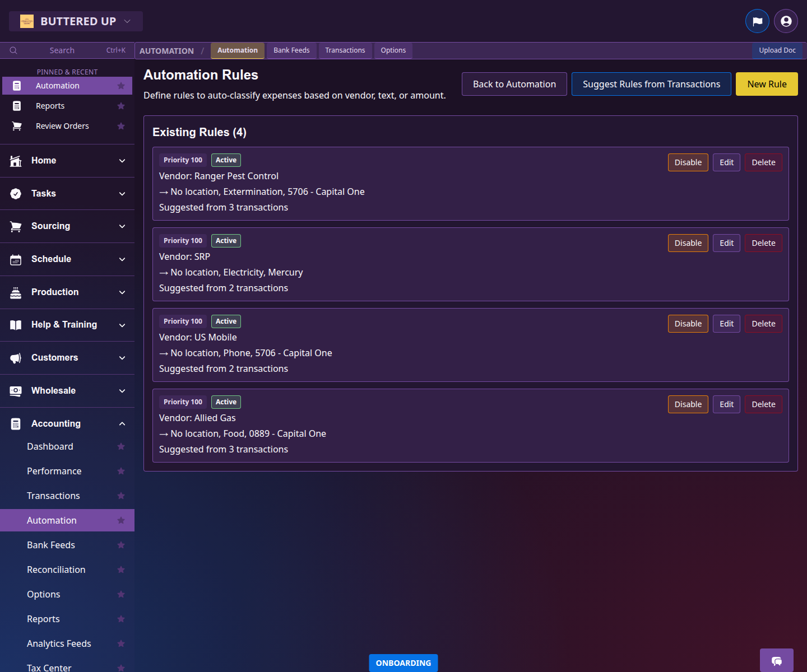Viewport: 807px width, 672px height.
Task: Click the chat bubble icon
Action: click(776, 661)
